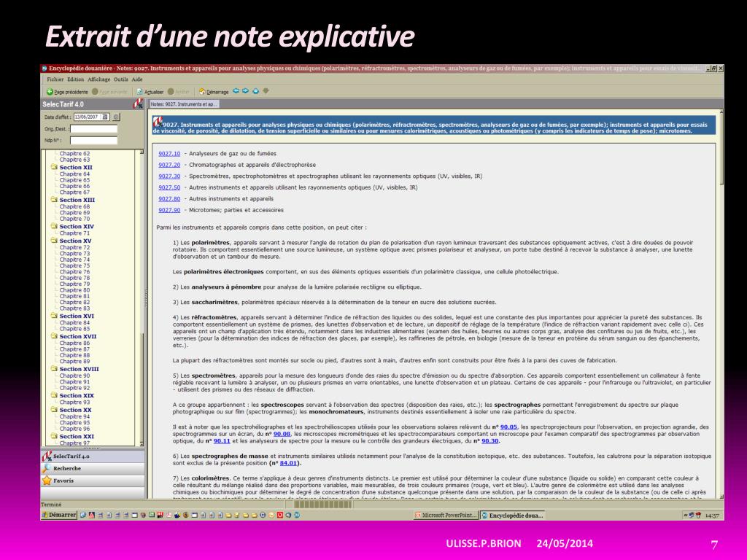Open the calendar icon in Date d'effet field
Screen dimensions: 747x560
[105, 117]
